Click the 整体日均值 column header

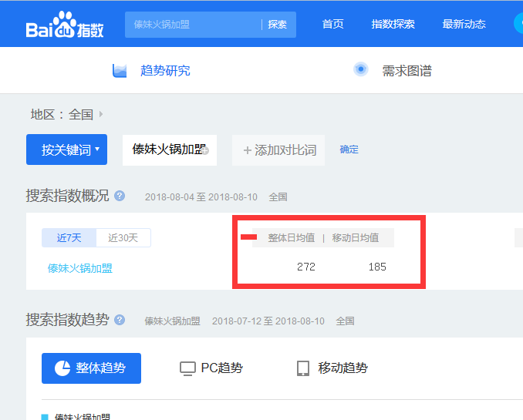point(292,237)
